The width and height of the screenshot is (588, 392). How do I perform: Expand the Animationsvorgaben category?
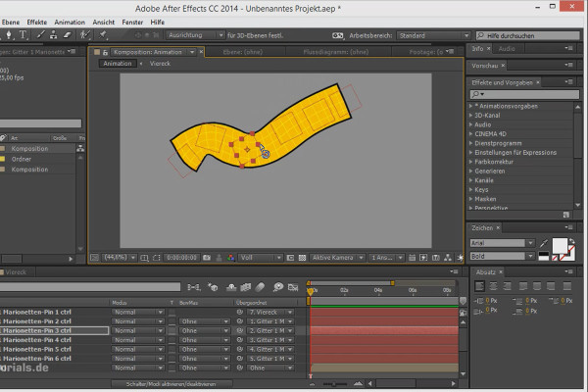[x=471, y=106]
